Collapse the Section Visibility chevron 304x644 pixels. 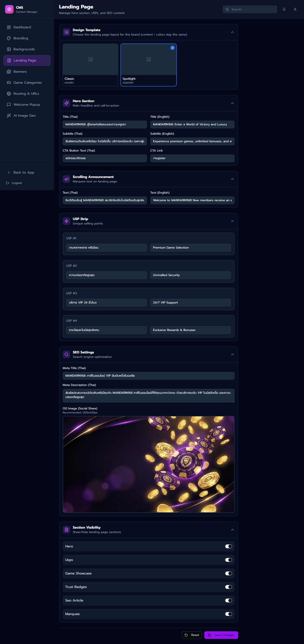click(x=232, y=529)
